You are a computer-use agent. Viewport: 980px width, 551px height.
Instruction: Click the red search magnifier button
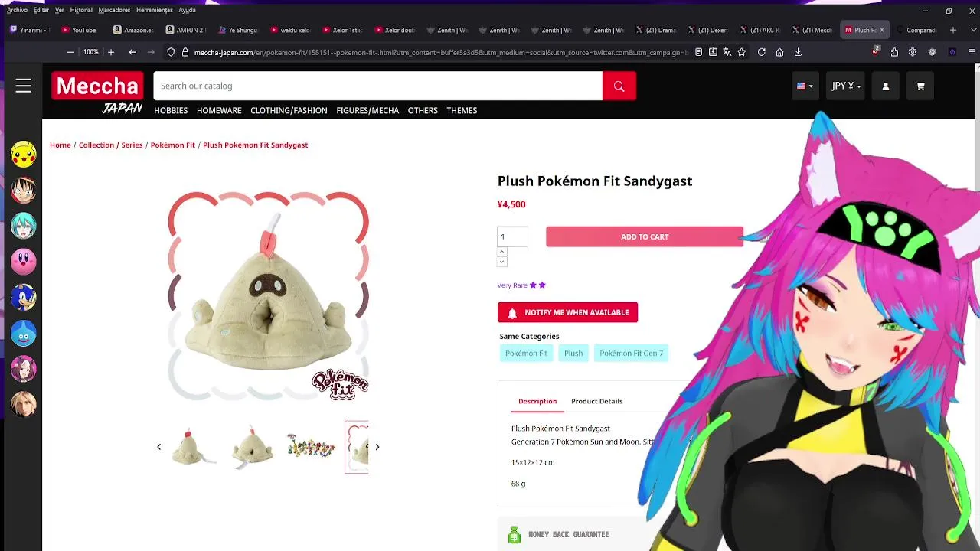pyautogui.click(x=619, y=86)
